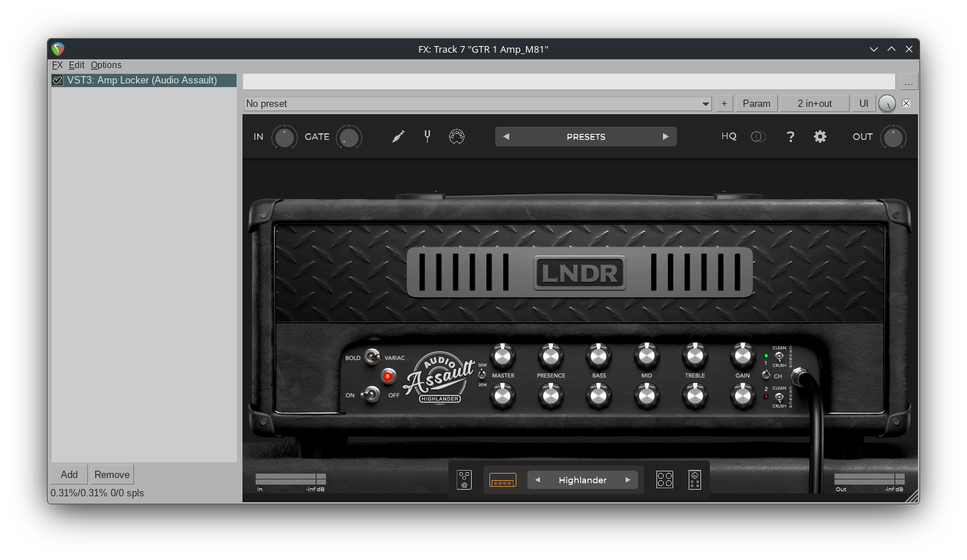Click the Audio Assault Highlander logo badge

coord(440,376)
